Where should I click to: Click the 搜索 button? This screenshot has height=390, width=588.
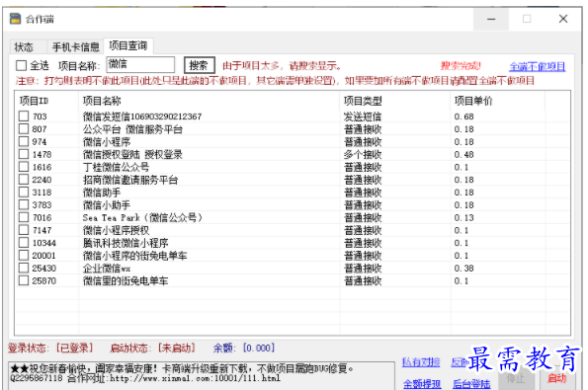pyautogui.click(x=199, y=65)
